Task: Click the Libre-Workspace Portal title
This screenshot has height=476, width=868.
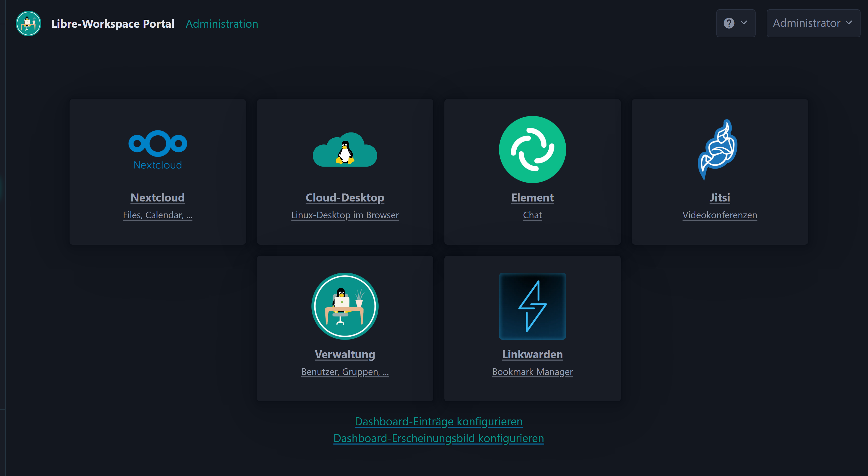Action: pos(112,24)
